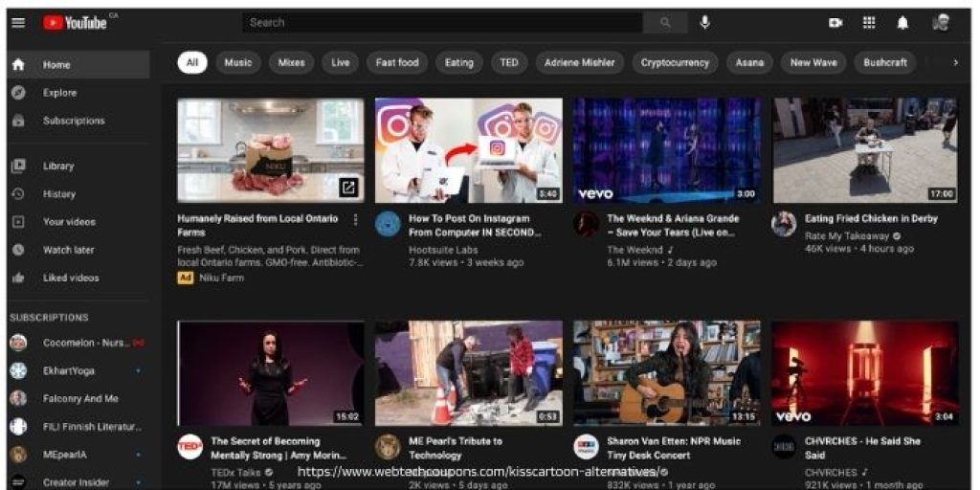Viewport: 980px width, 490px height.
Task: Select the Fast food filter chip
Action: tap(397, 62)
